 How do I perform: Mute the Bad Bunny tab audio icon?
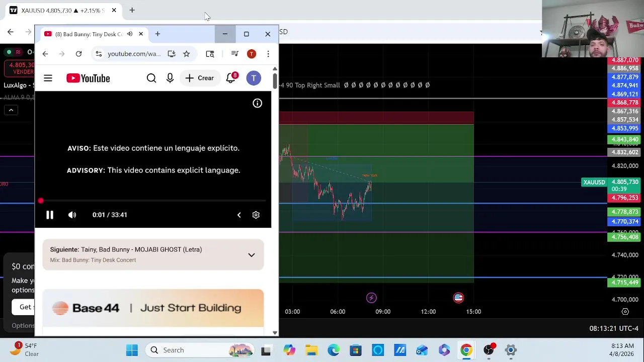[x=130, y=34]
